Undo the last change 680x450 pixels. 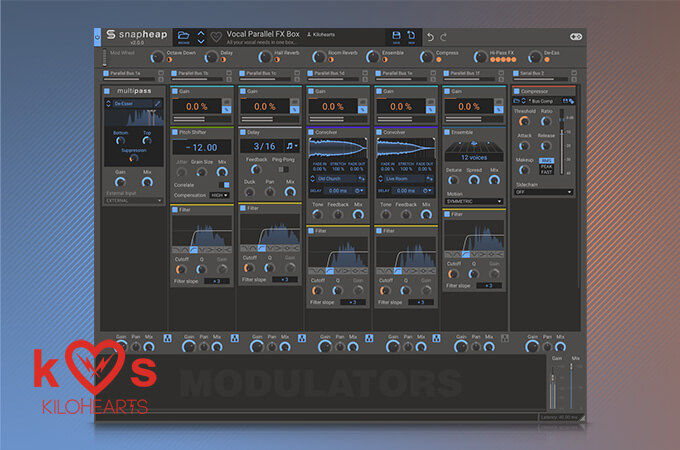point(430,37)
